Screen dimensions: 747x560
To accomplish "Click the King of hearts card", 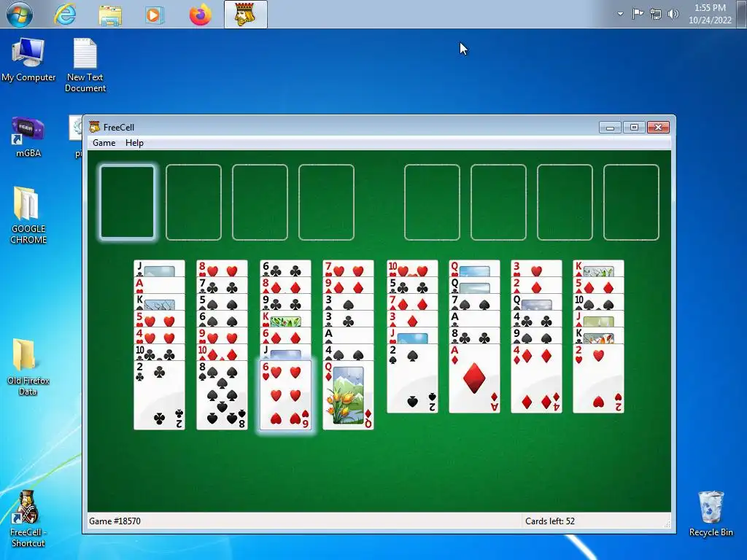I will point(285,319).
